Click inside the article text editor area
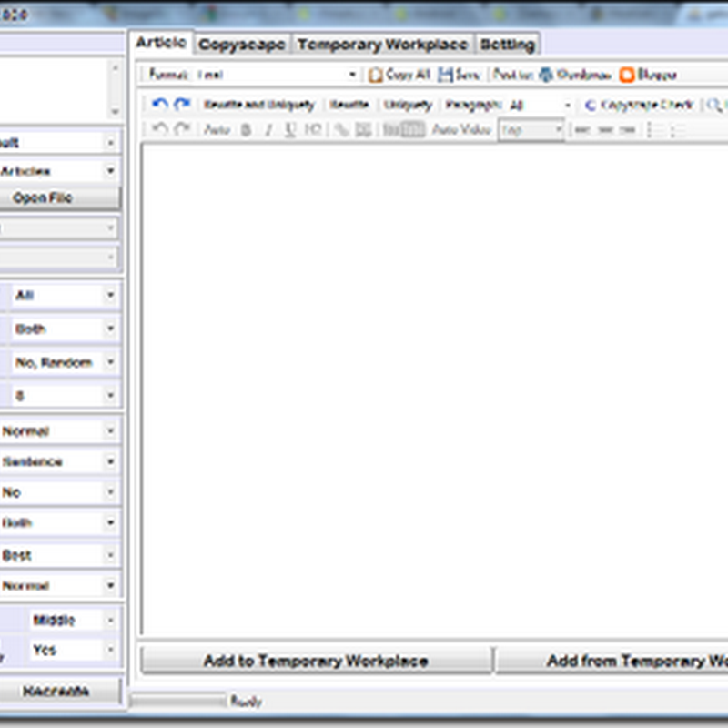The image size is (728, 728). pos(435,389)
